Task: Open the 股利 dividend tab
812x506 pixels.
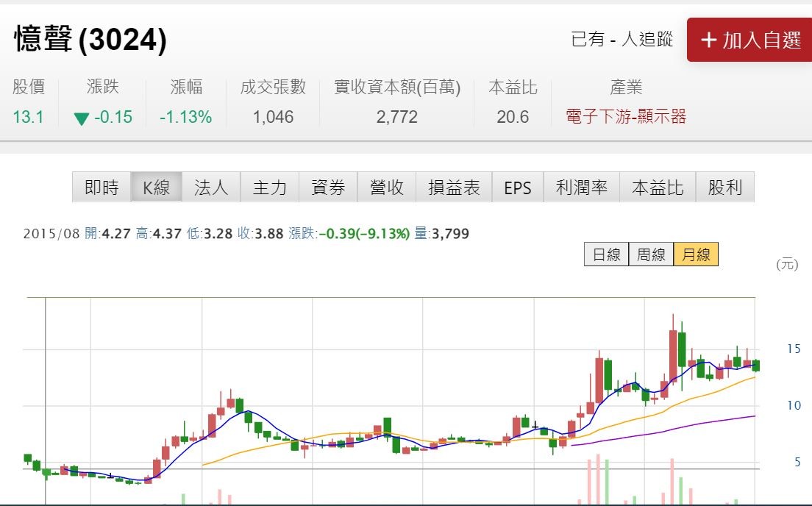Action: (724, 188)
